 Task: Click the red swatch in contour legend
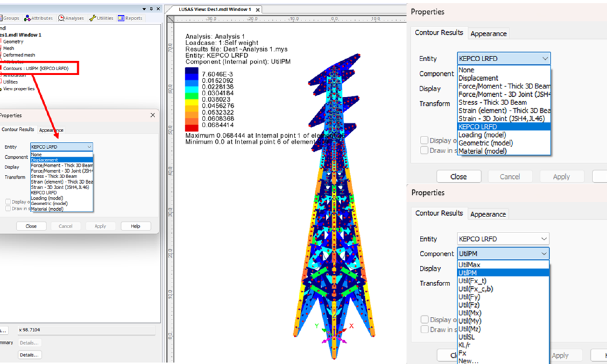192,128
